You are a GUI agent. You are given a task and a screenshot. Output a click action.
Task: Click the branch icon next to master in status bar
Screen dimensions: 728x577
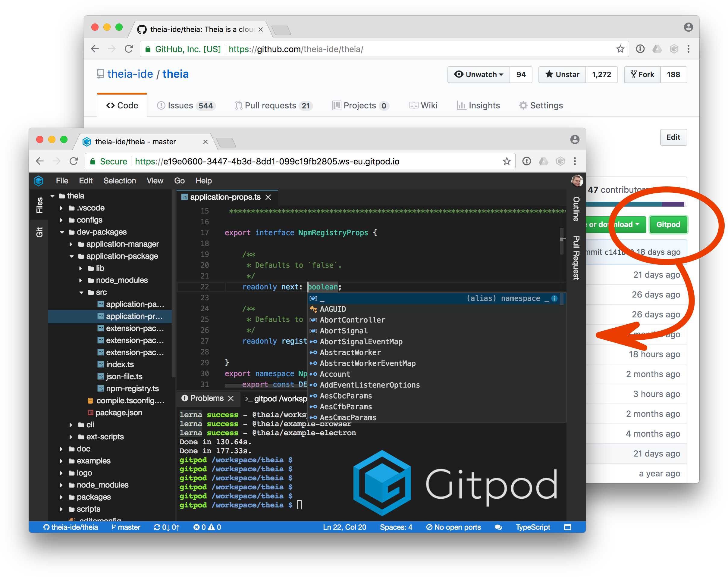[x=114, y=527]
